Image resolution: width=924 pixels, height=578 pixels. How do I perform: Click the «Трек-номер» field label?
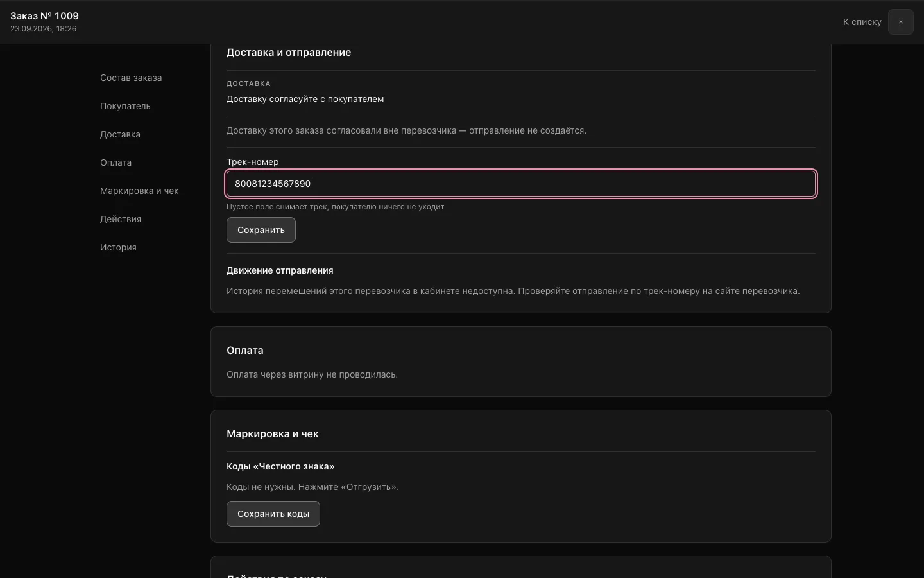[253, 162]
